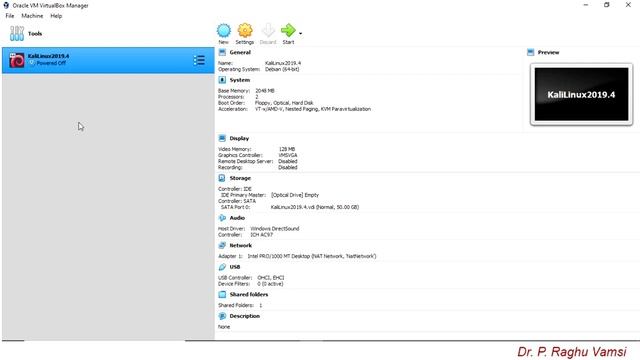
Task: Click 'Floppy, Optical, Hard Disk' boot order
Action: pos(284,103)
